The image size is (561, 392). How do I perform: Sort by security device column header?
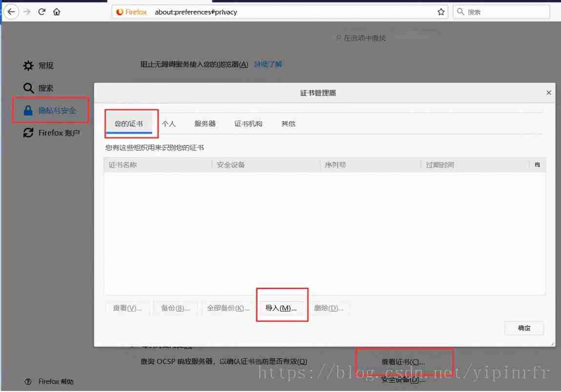click(266, 165)
